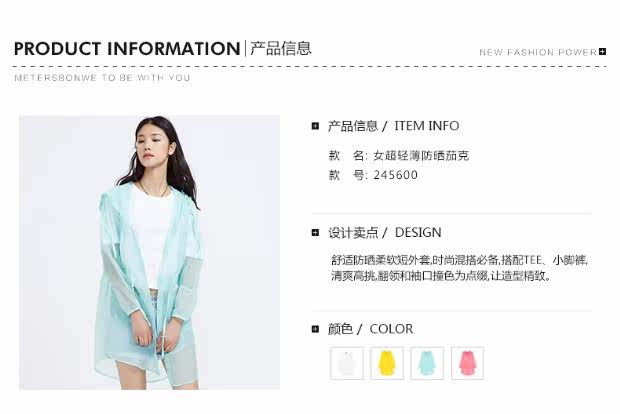The height and width of the screenshot is (414, 620).
Task: Click the plus icon beside COLOR heading
Action: click(315, 329)
